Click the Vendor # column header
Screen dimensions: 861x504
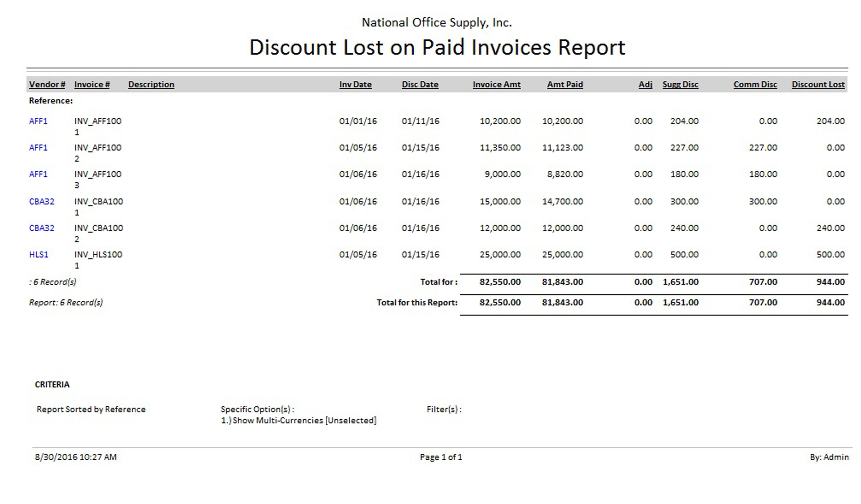click(x=47, y=84)
